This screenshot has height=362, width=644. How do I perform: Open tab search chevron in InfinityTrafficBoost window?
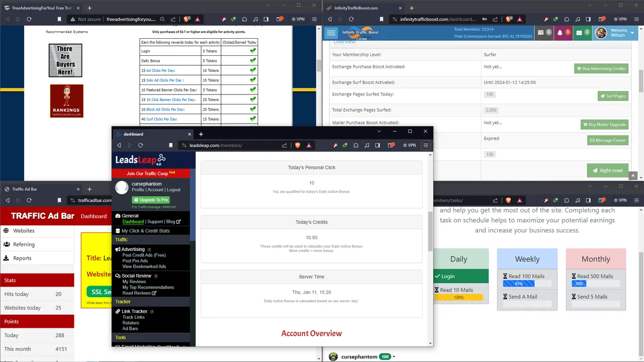(590, 6)
